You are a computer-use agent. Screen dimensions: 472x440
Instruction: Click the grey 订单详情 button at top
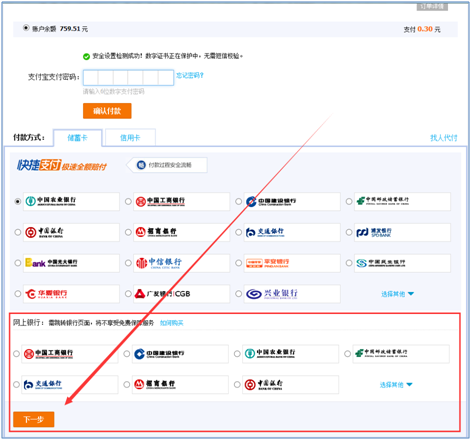(432, 7)
